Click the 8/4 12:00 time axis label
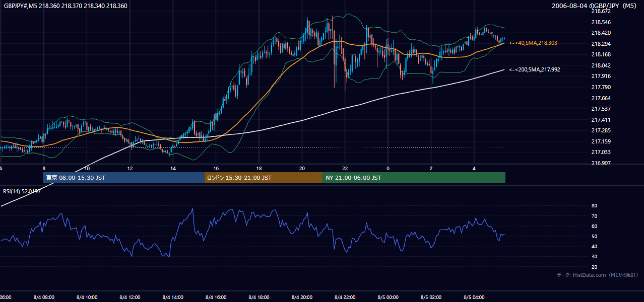Image resolution: width=644 pixels, height=302 pixels. (130, 297)
